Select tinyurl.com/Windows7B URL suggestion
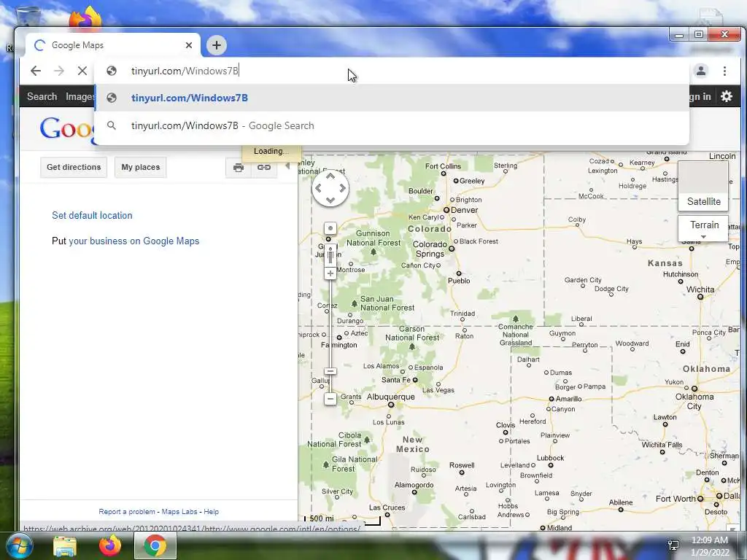 392,98
